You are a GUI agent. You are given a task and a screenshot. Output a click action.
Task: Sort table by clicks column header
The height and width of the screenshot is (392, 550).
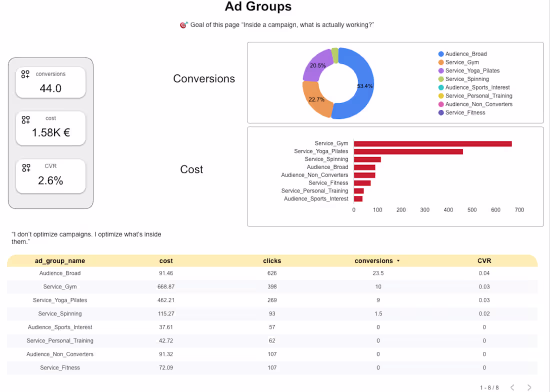(272, 261)
